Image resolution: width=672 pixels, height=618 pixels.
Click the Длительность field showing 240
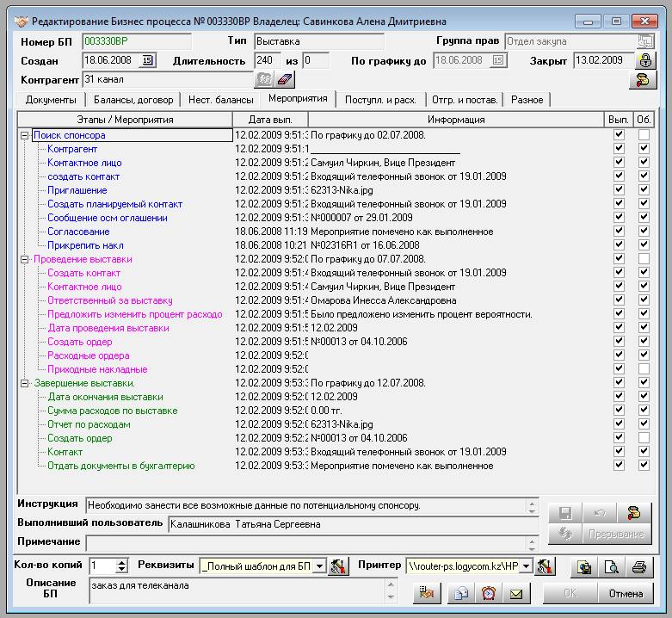pos(267,60)
